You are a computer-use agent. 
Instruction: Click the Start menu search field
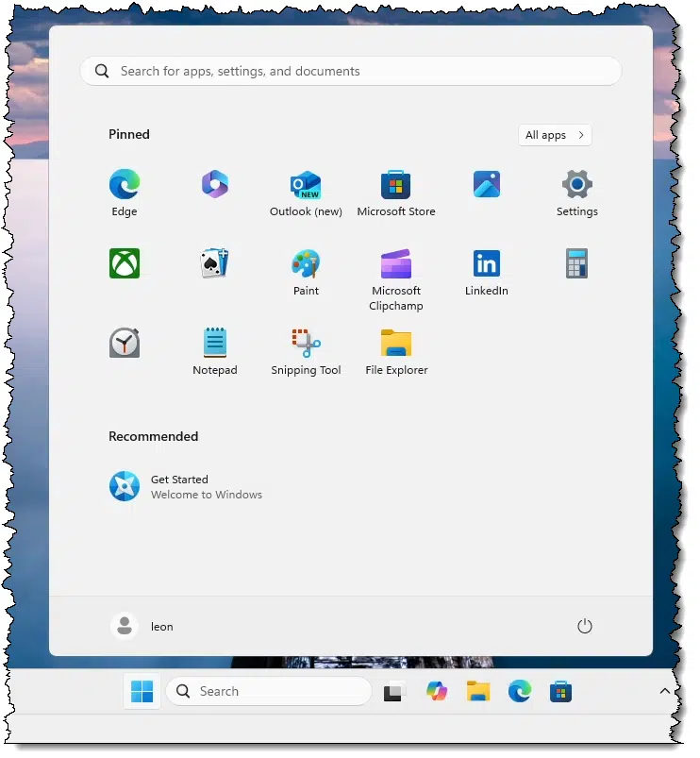pyautogui.click(x=350, y=71)
